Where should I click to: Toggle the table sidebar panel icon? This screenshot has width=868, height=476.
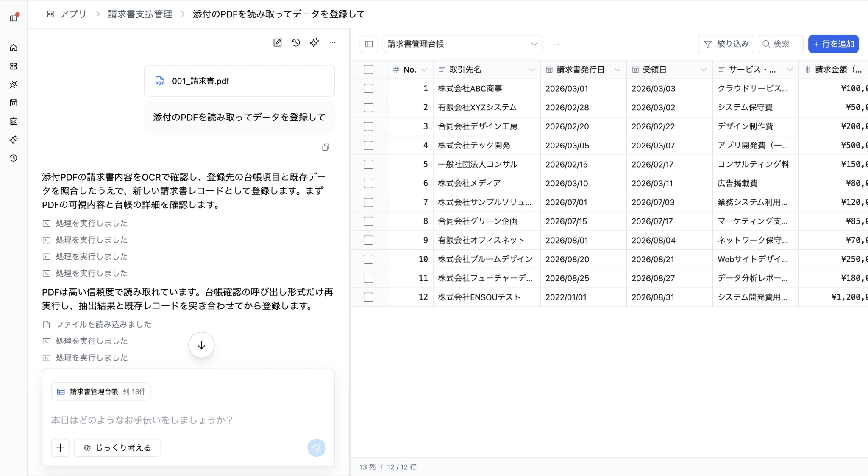(369, 44)
